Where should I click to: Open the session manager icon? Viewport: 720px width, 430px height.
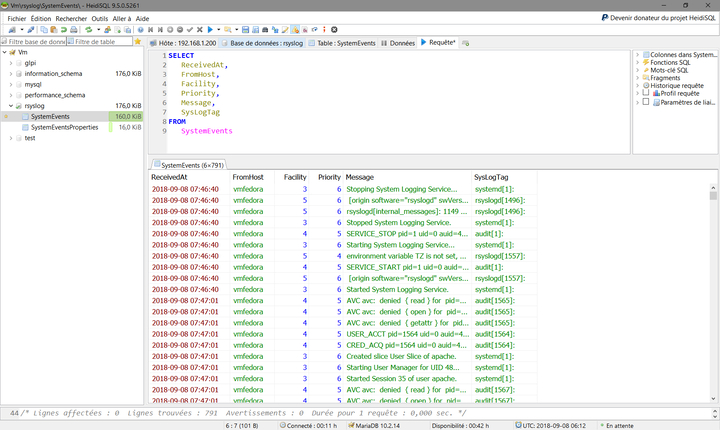12,29
